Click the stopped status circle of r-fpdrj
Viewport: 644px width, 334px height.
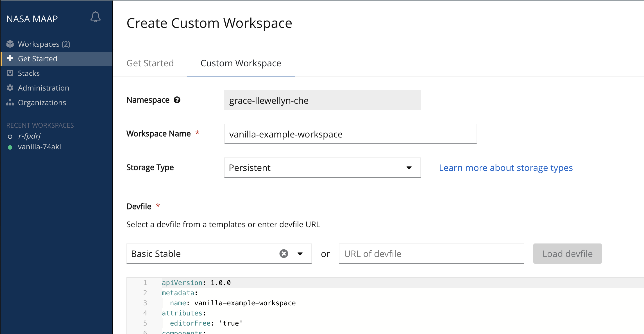[x=10, y=137]
